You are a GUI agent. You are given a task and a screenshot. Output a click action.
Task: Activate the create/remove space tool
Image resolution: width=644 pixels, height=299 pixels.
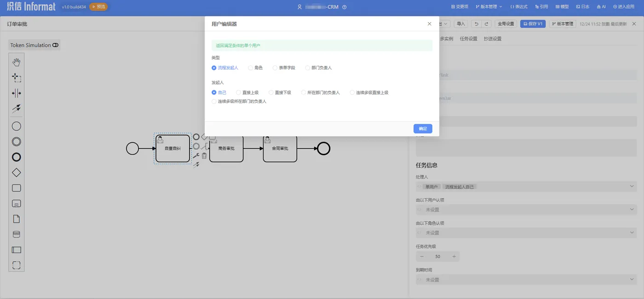[17, 94]
